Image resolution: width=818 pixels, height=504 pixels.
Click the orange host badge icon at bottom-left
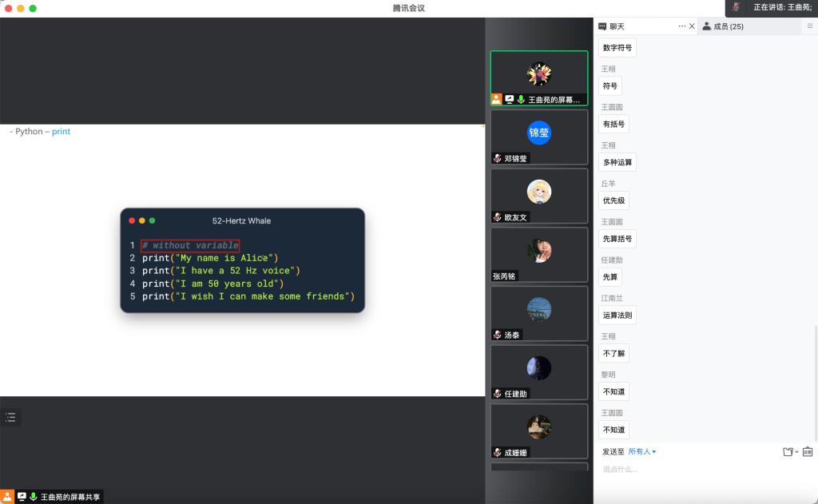6,497
